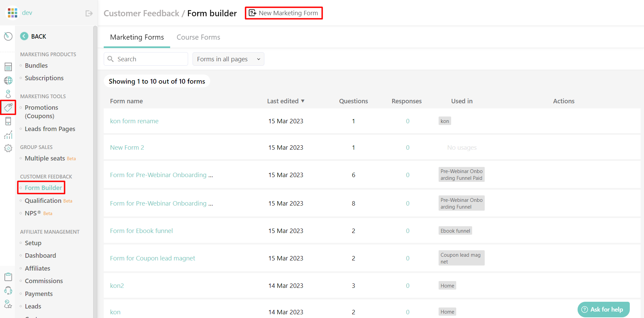
Task: Open the Forms in all pages dropdown
Action: tap(228, 59)
